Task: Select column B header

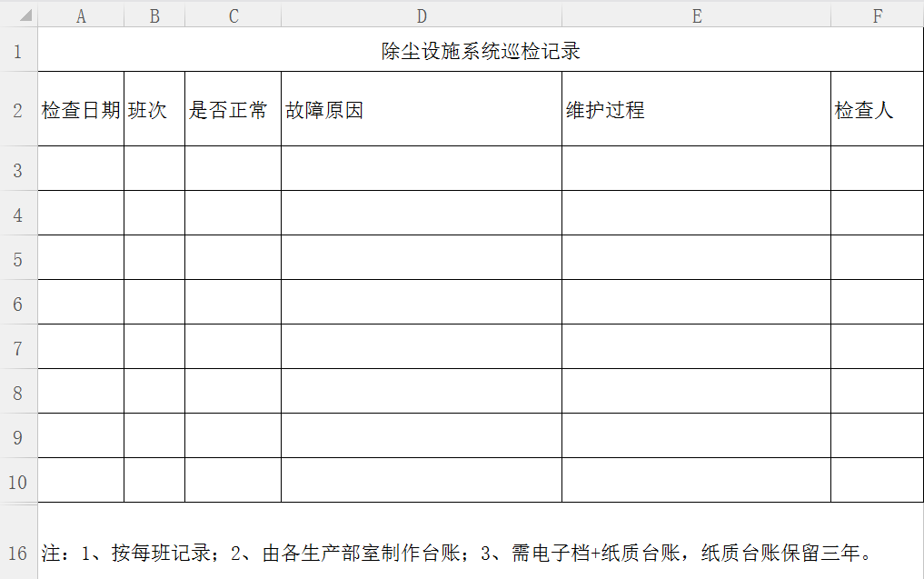Action: [x=154, y=16]
